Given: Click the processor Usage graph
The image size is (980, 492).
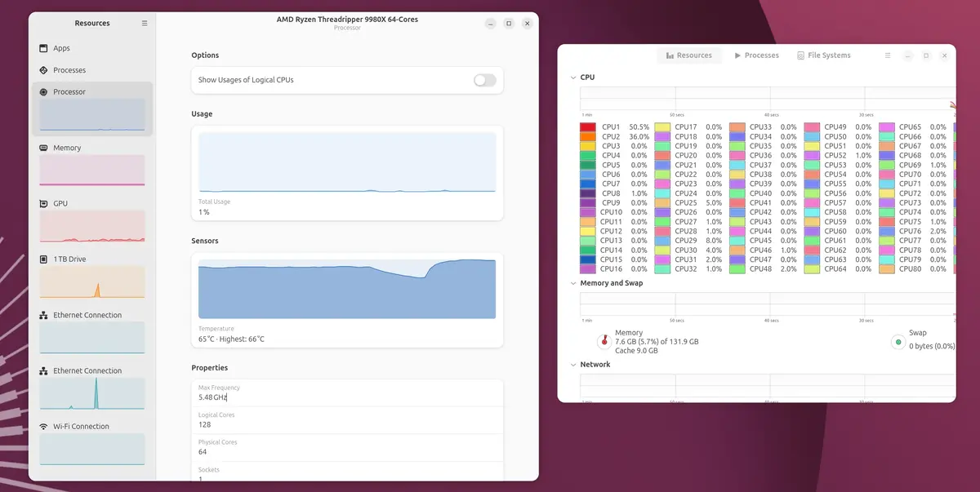Looking at the screenshot, I should click(x=347, y=162).
